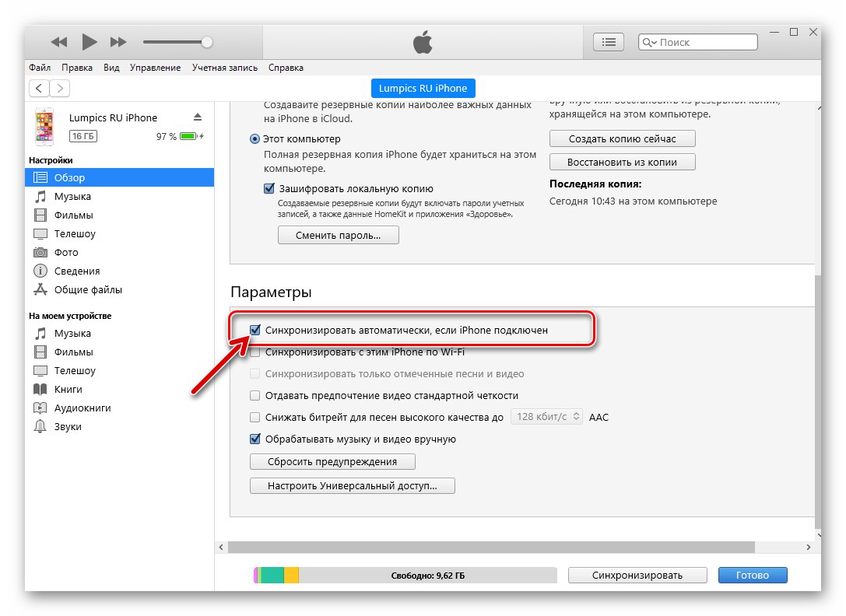The image size is (846, 616).
Task: Uncheck Обрабатывать музыку и видео вручную
Action: click(x=255, y=439)
